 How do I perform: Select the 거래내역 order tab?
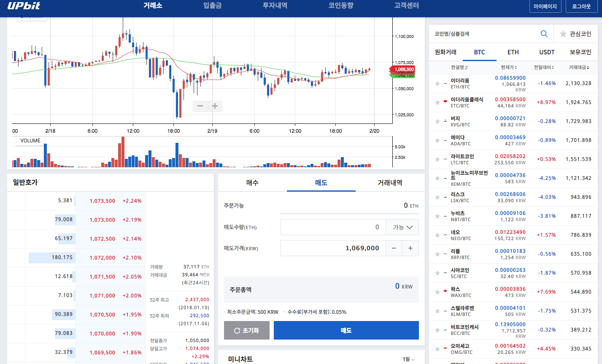click(390, 183)
